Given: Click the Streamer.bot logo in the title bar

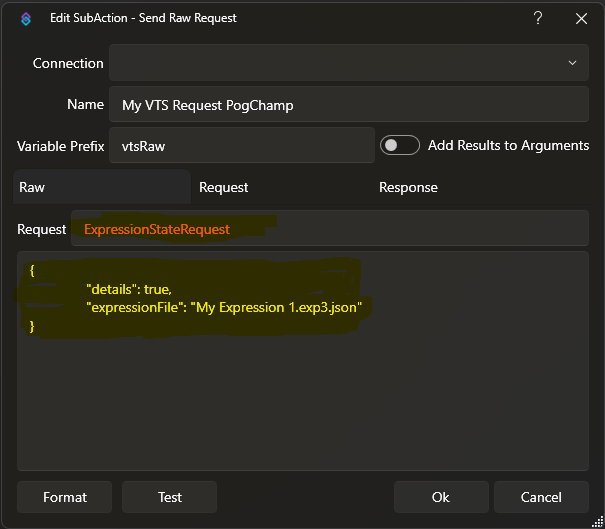Looking at the screenshot, I should click(25, 18).
